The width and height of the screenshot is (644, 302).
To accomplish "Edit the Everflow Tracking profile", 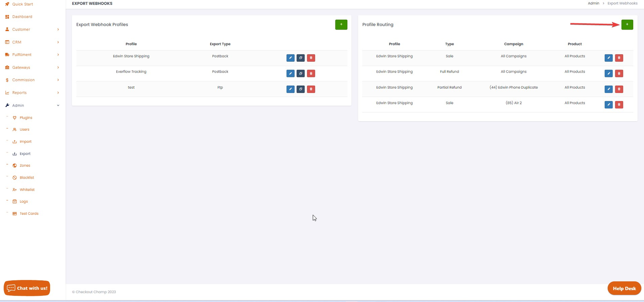I will pyautogui.click(x=290, y=73).
